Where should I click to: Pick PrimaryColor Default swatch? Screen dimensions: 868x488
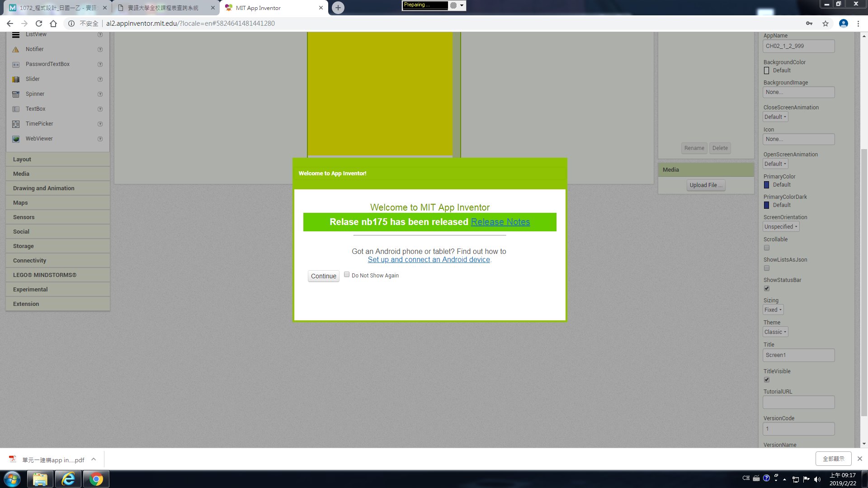tap(766, 185)
